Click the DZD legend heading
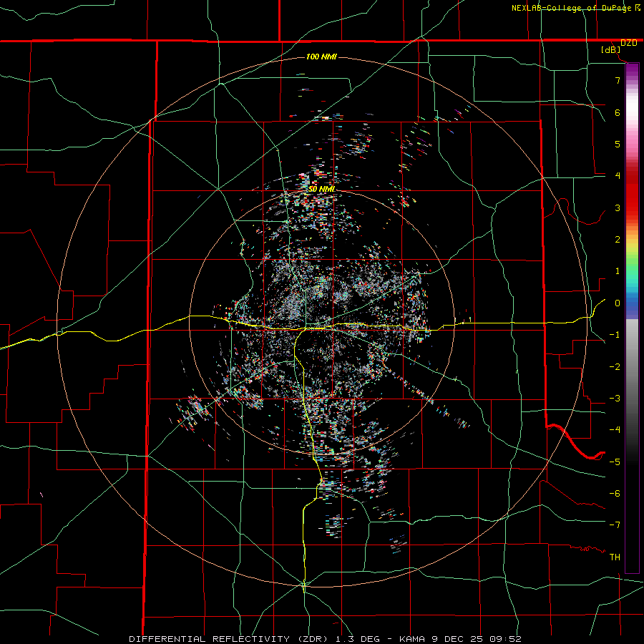 (x=628, y=43)
